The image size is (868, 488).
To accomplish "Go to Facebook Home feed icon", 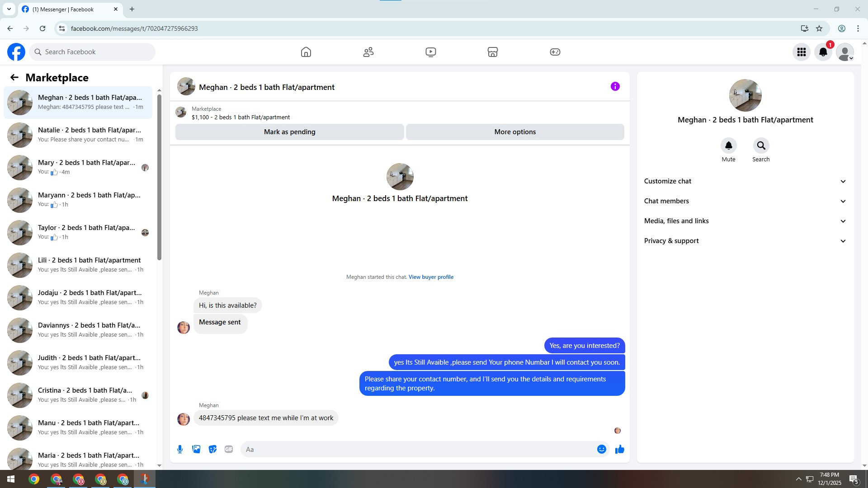I will [306, 52].
